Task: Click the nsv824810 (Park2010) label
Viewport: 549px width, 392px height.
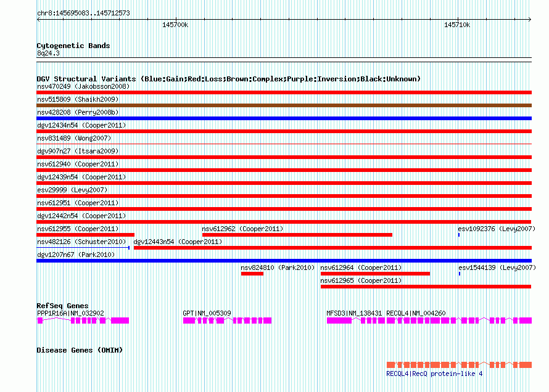Action: coord(278,267)
